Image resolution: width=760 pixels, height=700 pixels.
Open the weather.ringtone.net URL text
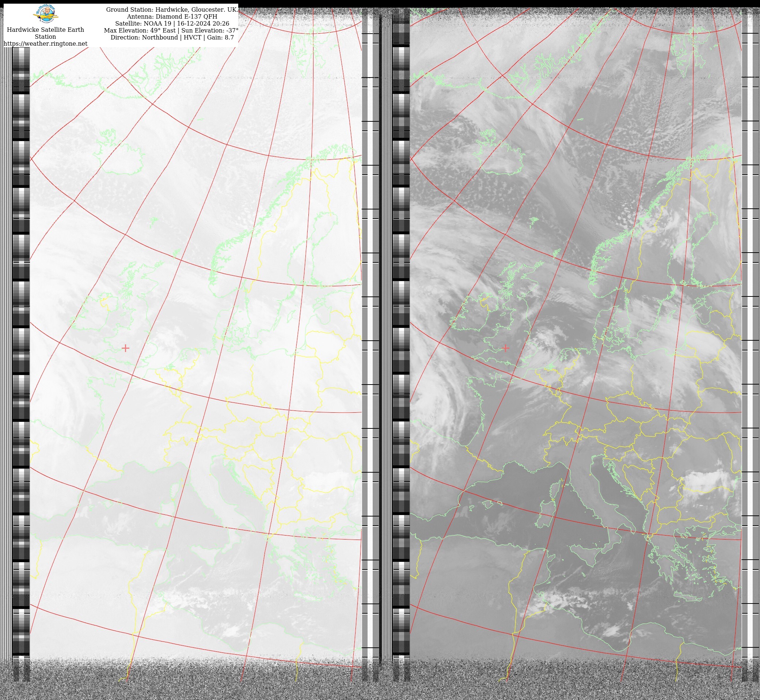pos(45,43)
